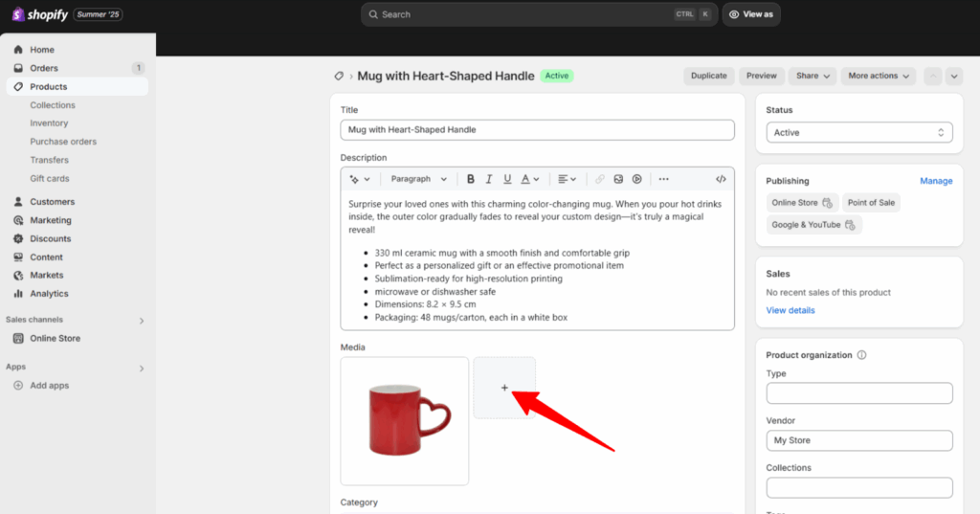
Task: Click the Manage publishing link
Action: (935, 181)
